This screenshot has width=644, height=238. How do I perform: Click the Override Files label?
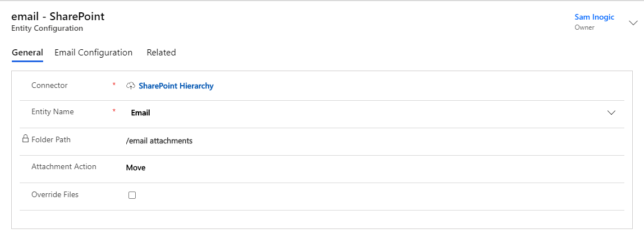55,194
